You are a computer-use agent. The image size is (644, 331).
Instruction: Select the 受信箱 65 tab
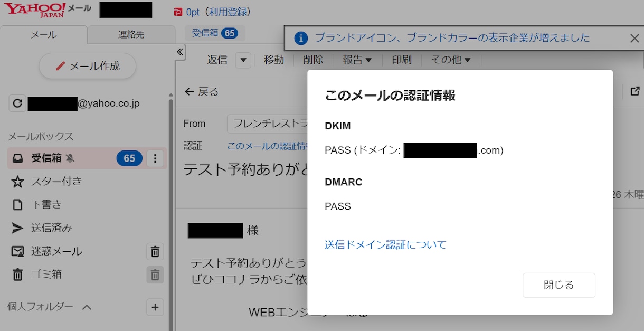(214, 33)
